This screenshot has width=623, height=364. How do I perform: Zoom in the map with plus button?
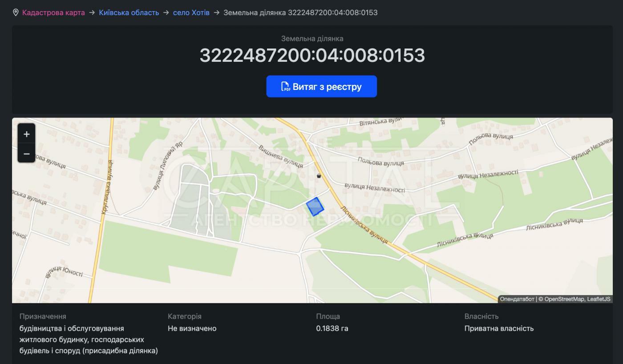(x=27, y=134)
